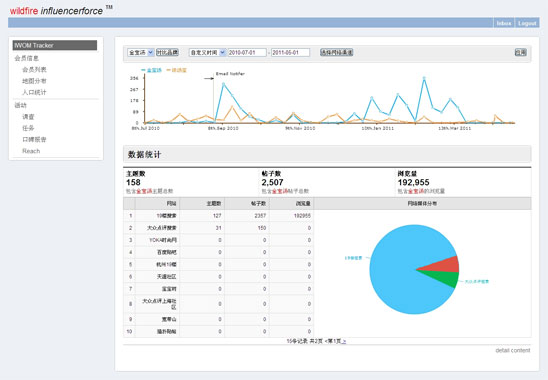Open 口碑报告 in the sidebar

tap(34, 139)
